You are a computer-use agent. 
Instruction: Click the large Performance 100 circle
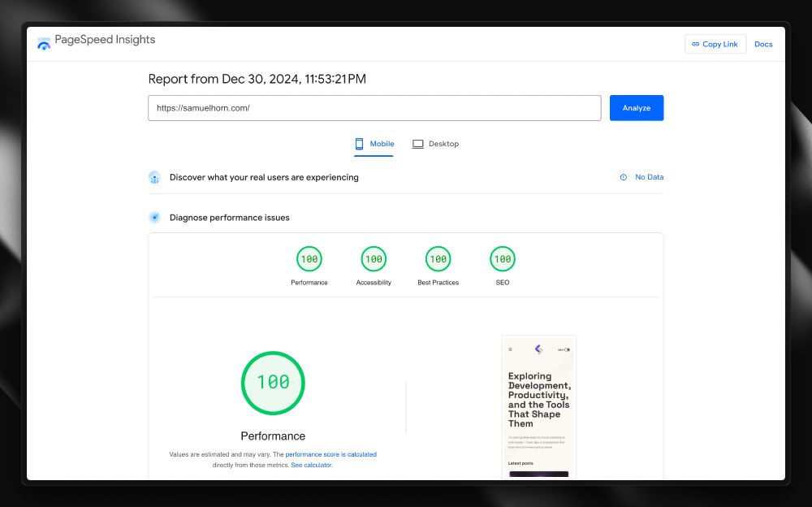[x=273, y=383]
